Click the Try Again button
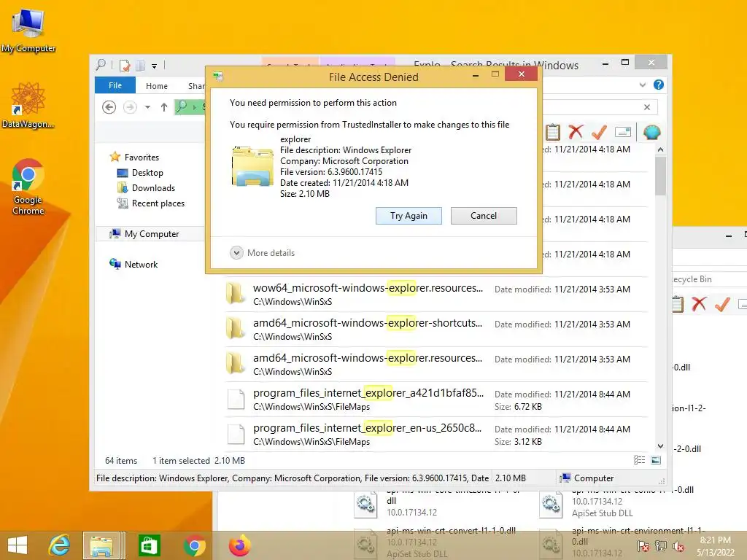This screenshot has width=747, height=560. pos(409,216)
